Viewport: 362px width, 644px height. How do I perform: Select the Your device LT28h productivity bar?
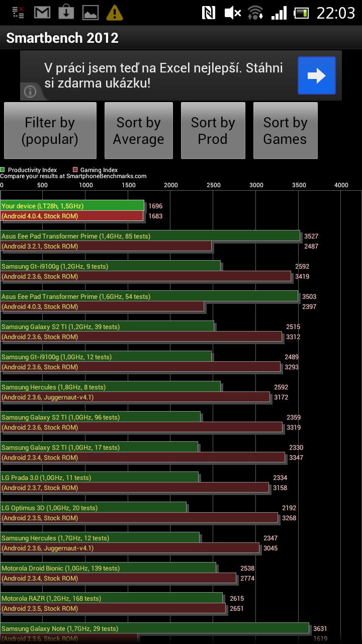(72, 206)
